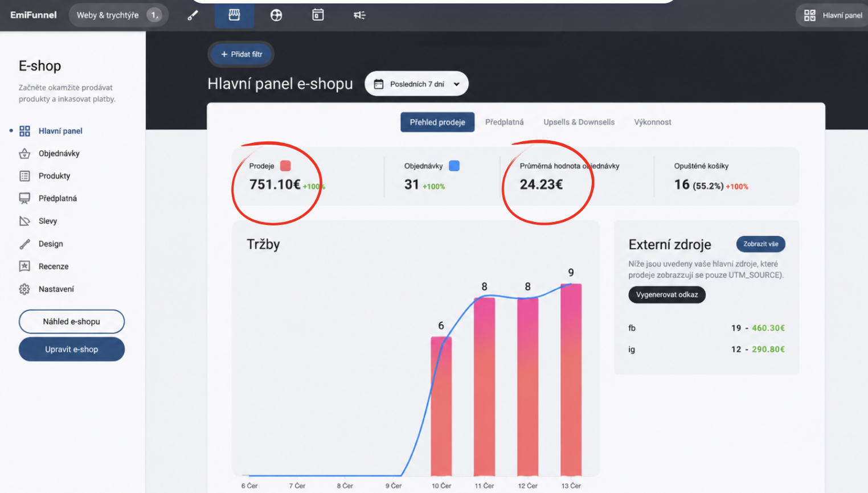Open the globe icon in top navigation
Image resolution: width=868 pixels, height=493 pixels.
coord(276,15)
